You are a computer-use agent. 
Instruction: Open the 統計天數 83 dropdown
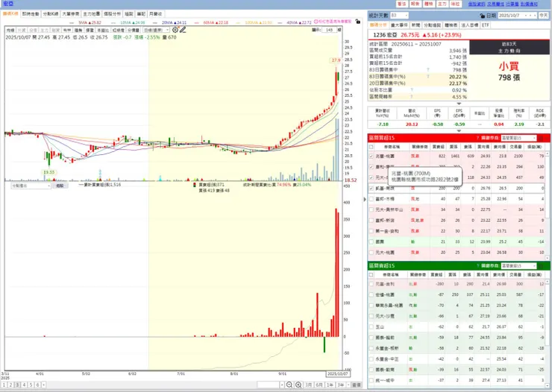[x=399, y=16]
